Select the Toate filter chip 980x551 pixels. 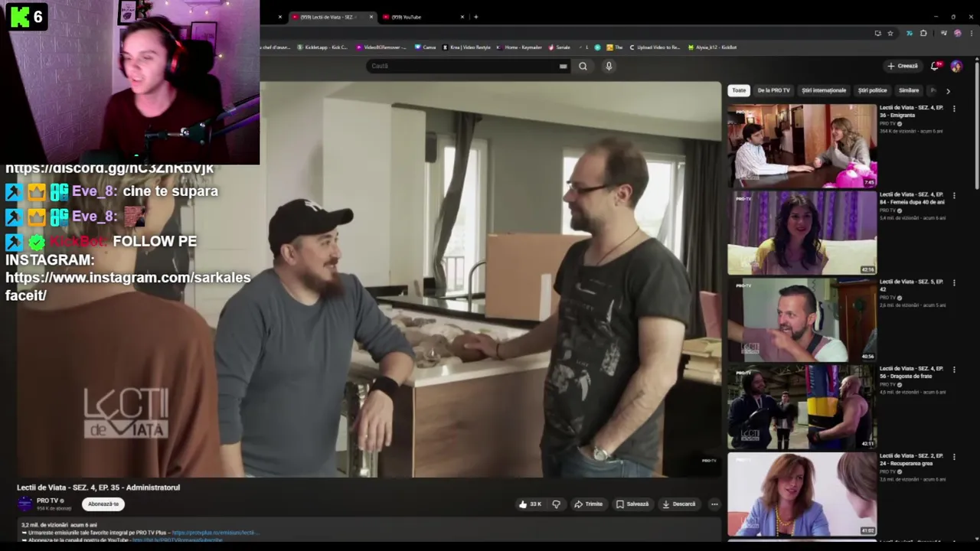(739, 90)
